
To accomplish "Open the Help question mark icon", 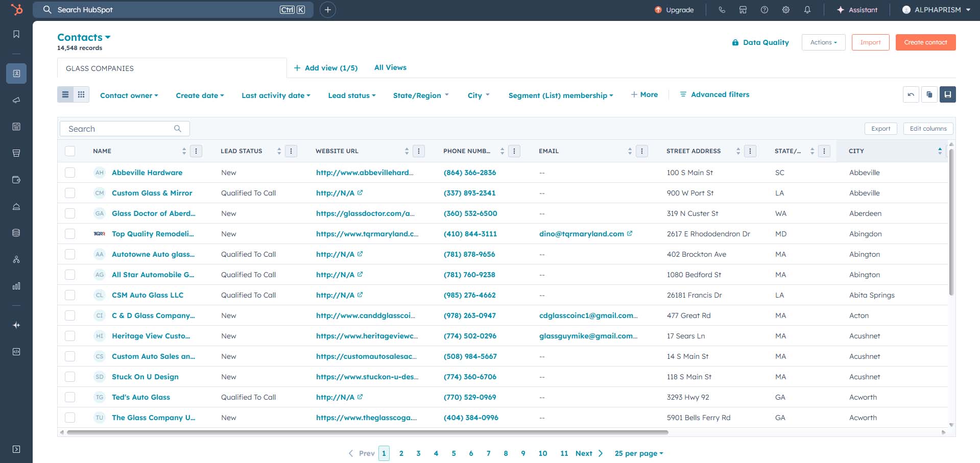I will 764,10.
